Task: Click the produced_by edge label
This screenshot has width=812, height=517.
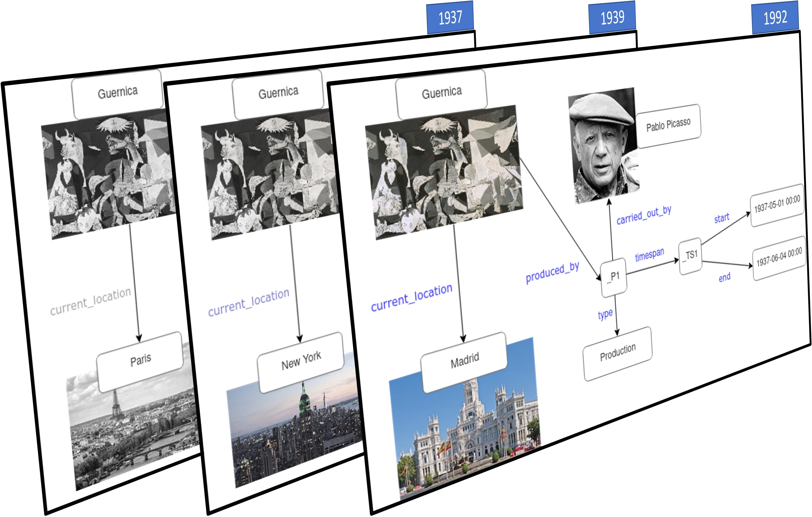Action: coord(553,273)
